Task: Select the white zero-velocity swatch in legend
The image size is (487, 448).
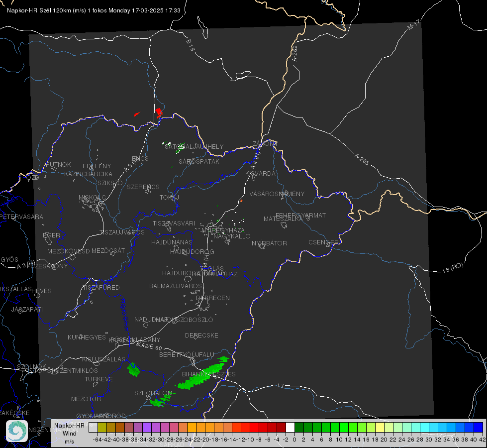Action: [290, 428]
